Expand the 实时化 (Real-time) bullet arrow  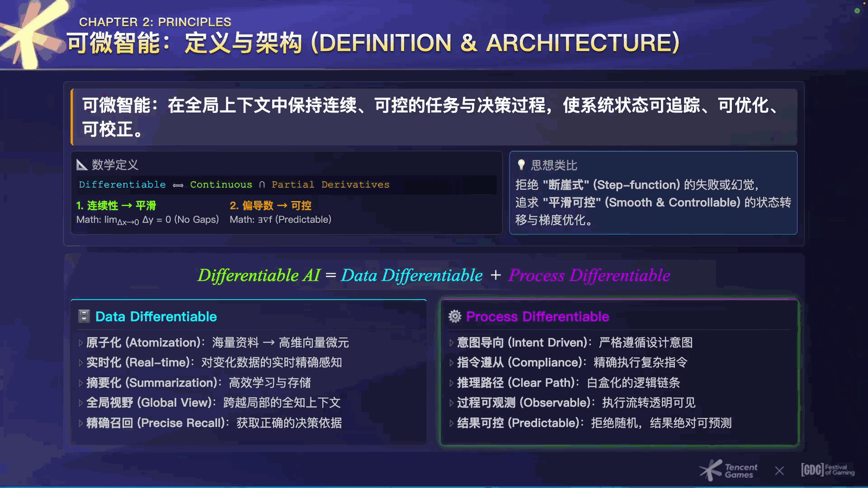[81, 363]
